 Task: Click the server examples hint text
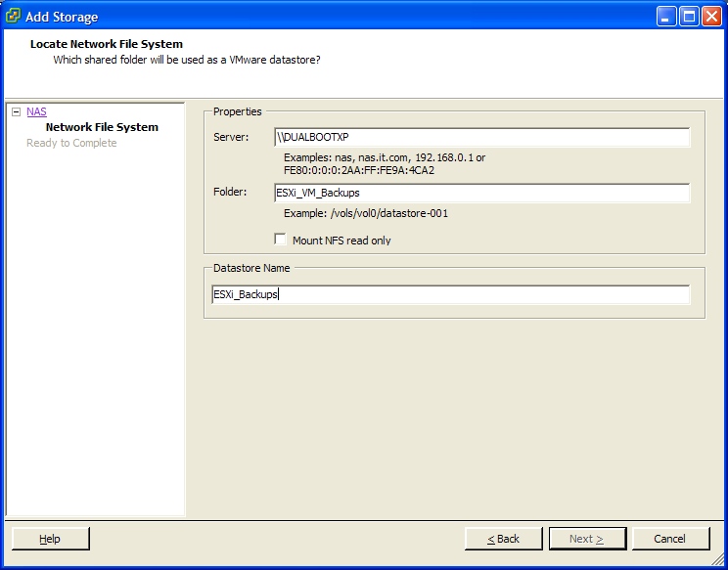(x=385, y=164)
